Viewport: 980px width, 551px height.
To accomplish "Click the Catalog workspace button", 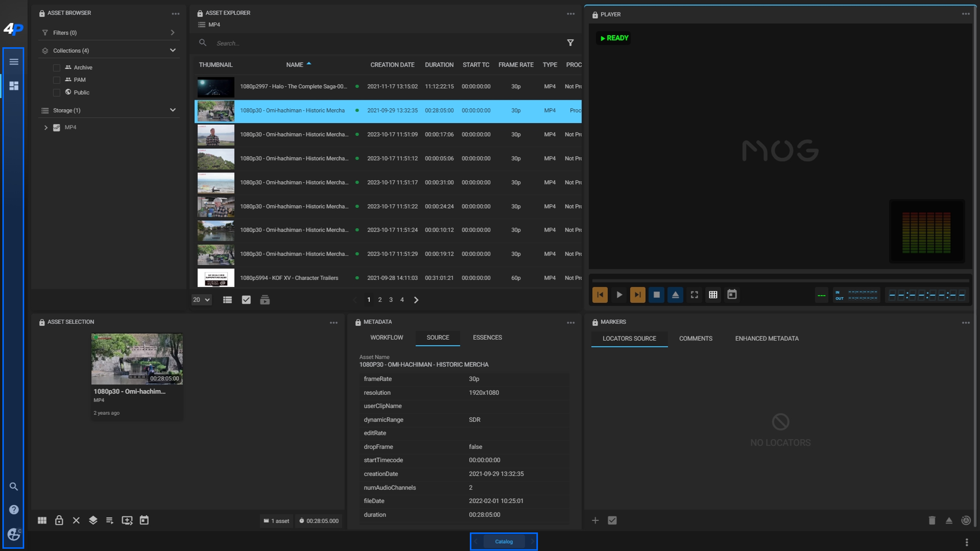I will click(504, 541).
